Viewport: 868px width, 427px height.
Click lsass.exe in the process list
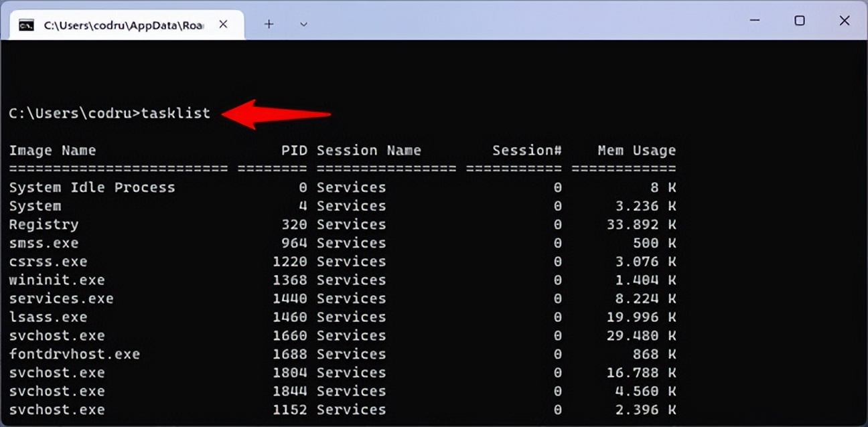[x=48, y=317]
